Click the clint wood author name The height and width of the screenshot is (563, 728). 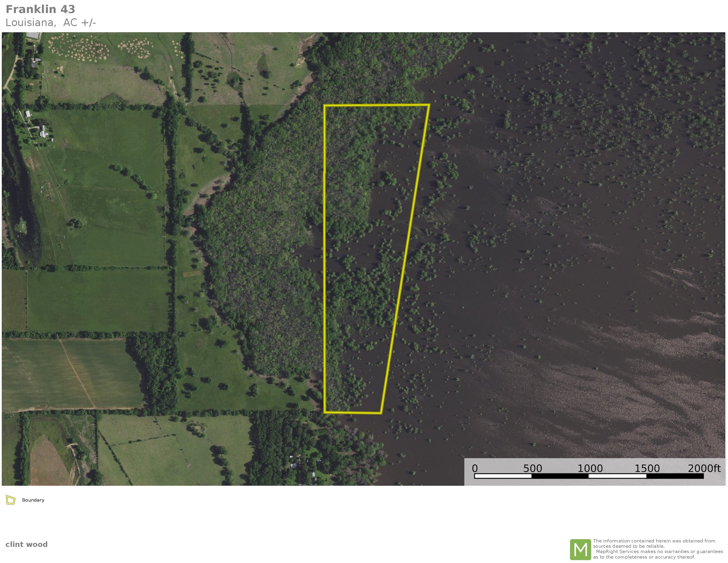coord(26,544)
